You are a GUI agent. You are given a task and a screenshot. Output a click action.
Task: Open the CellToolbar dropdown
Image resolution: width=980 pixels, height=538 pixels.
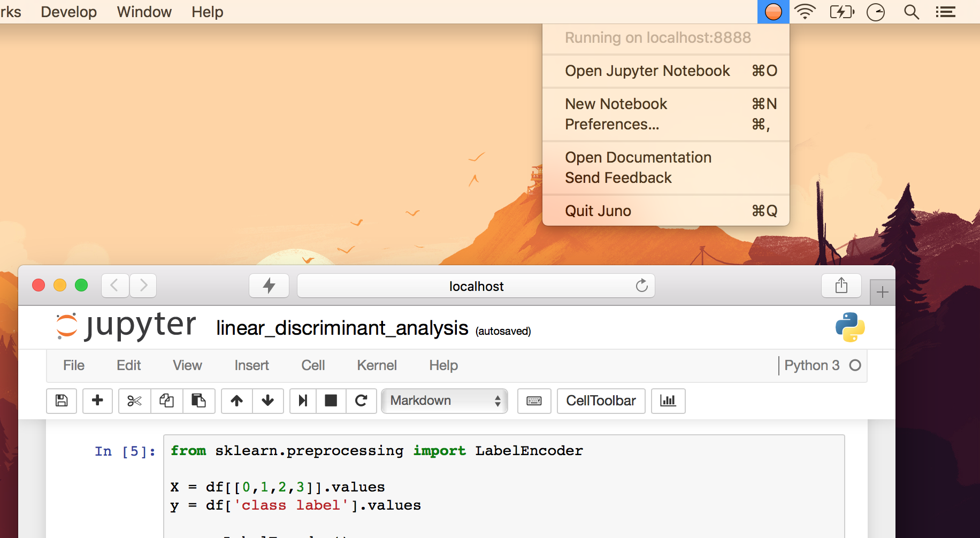click(601, 401)
